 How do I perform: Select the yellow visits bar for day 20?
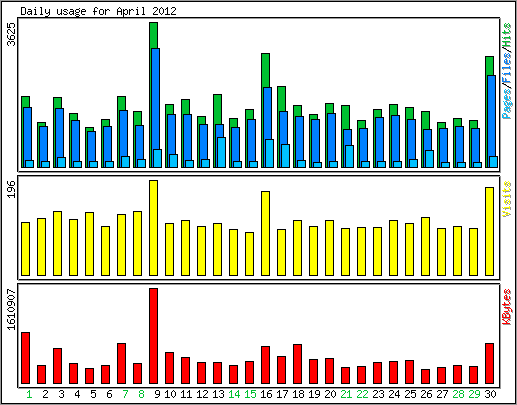coord(329,248)
